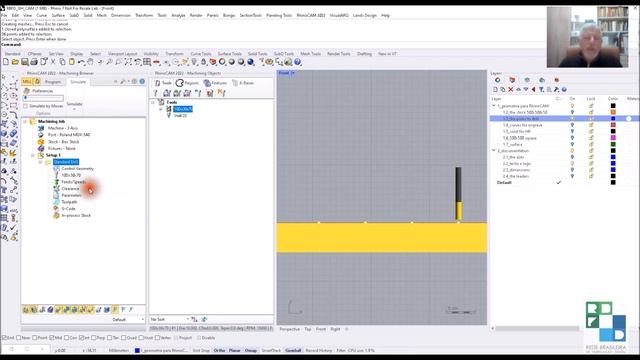640x360 pixels.
Task: Toggle visibility of 2.2_texts e logo layer
Action: (x=572, y=164)
